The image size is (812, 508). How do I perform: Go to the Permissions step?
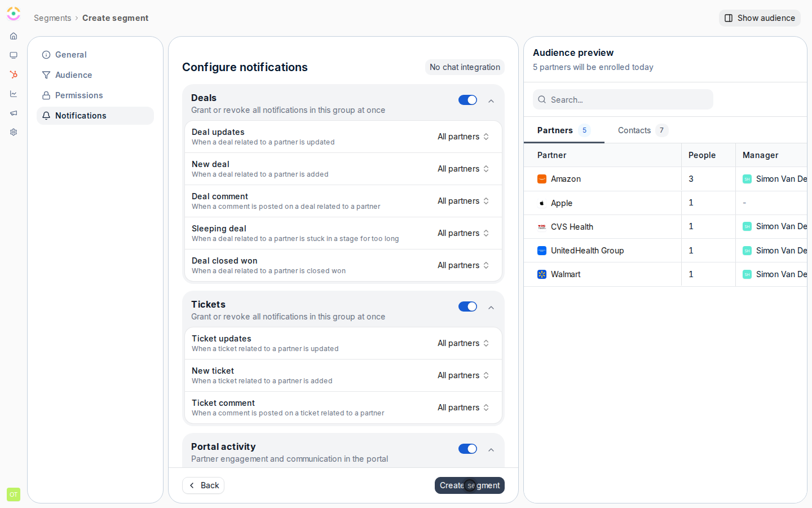pyautogui.click(x=95, y=95)
